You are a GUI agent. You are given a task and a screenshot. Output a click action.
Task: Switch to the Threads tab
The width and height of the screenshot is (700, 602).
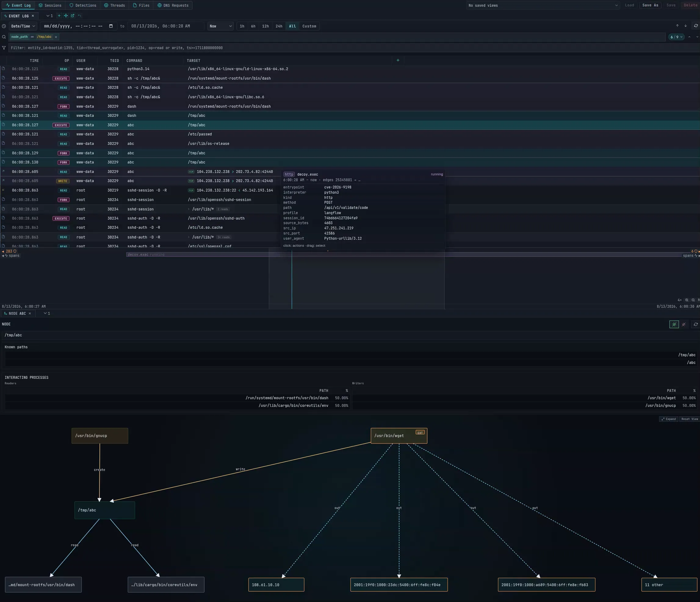tap(114, 5)
